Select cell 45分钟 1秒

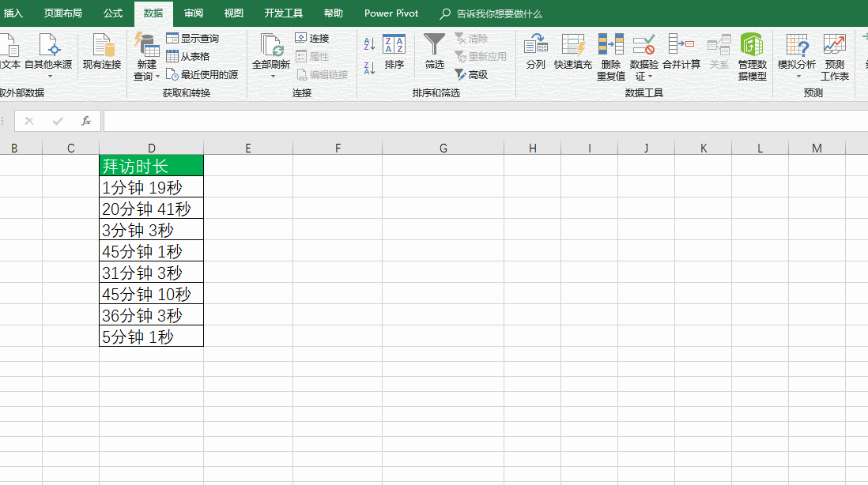click(x=152, y=251)
